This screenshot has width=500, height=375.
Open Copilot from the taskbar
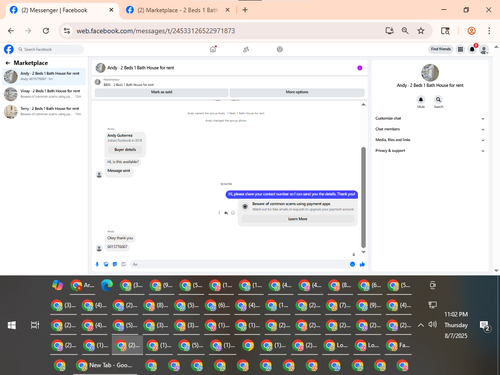(x=58, y=285)
